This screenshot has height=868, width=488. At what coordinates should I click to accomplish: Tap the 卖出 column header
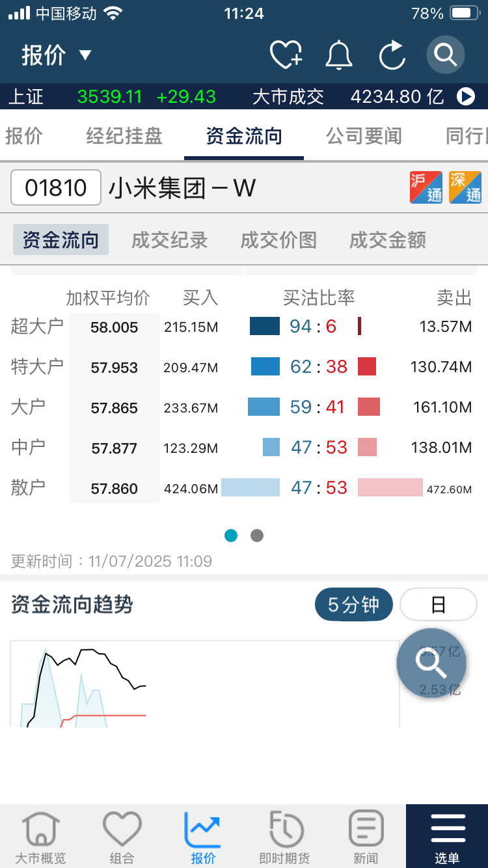(454, 297)
